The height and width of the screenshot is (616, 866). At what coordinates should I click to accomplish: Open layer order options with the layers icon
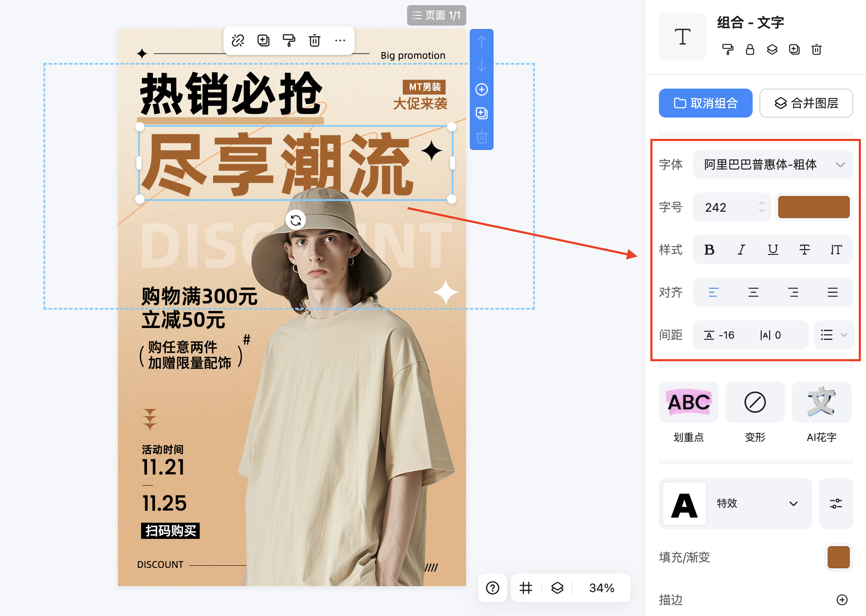point(771,49)
